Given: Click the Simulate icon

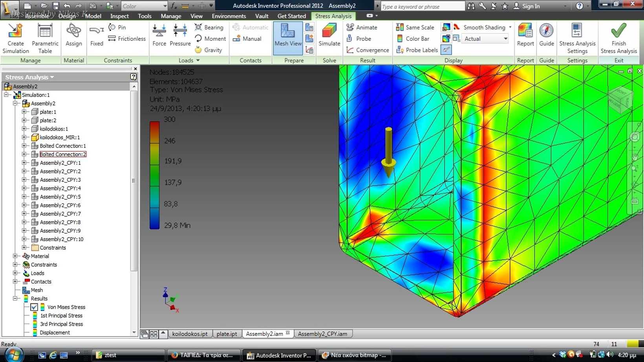Looking at the screenshot, I should tap(329, 35).
